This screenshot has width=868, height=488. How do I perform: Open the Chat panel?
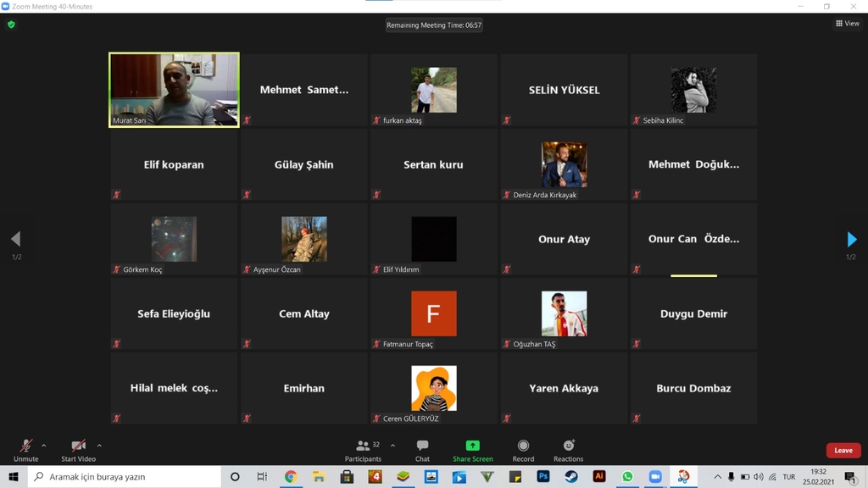(422, 449)
